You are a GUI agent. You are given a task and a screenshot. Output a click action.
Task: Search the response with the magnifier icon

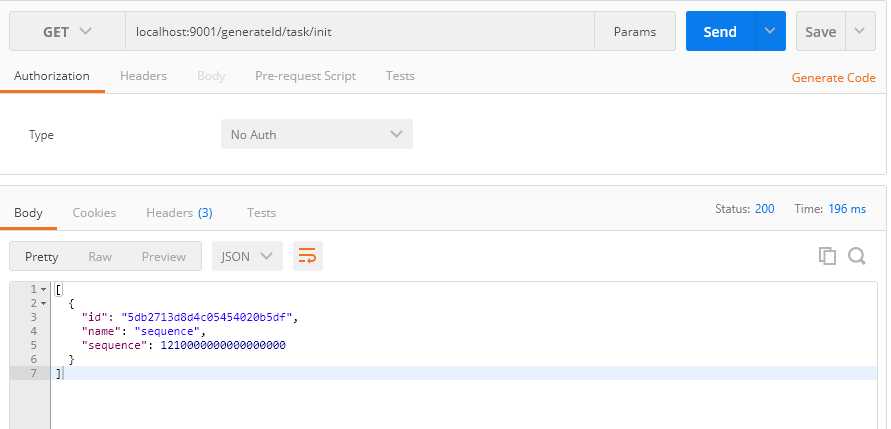(x=856, y=256)
